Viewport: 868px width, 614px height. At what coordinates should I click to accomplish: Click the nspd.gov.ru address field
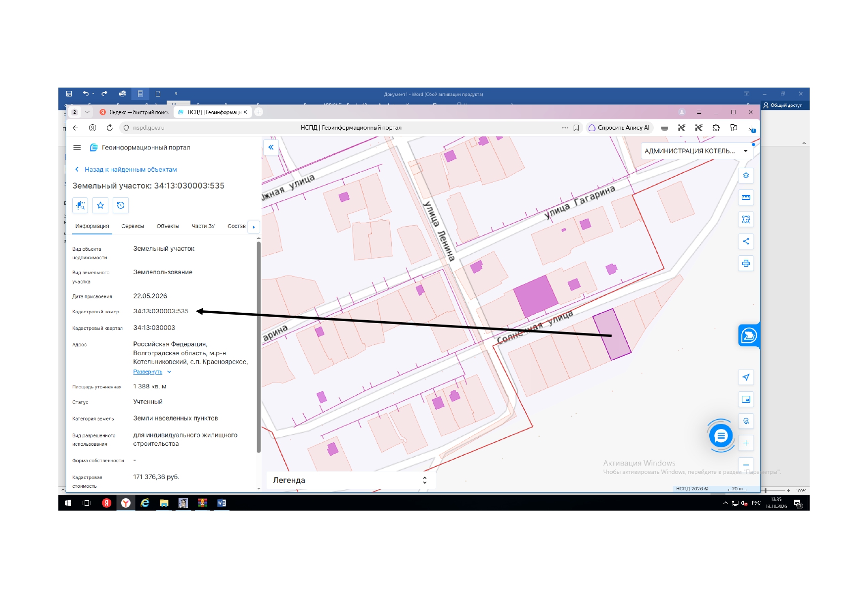click(x=149, y=128)
